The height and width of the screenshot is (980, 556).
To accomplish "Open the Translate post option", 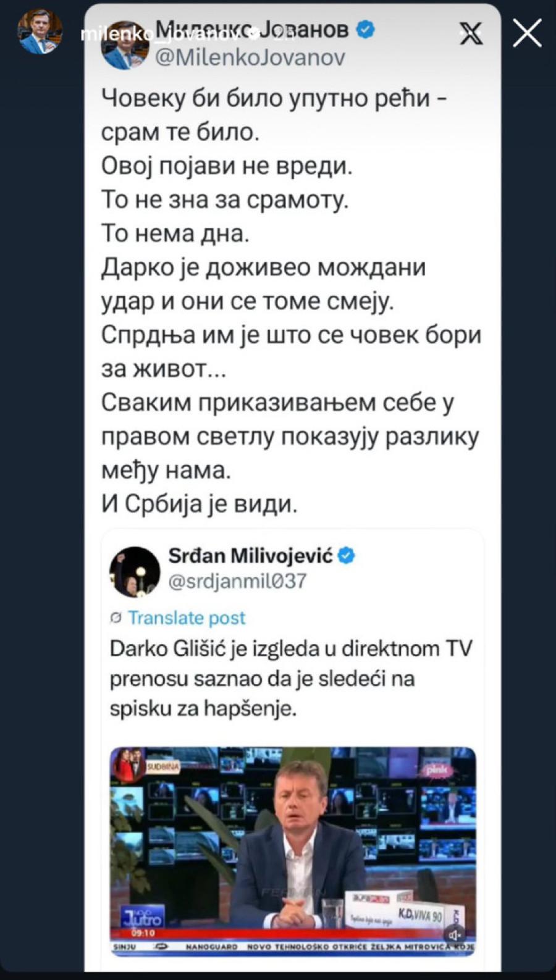I will [x=185, y=618].
